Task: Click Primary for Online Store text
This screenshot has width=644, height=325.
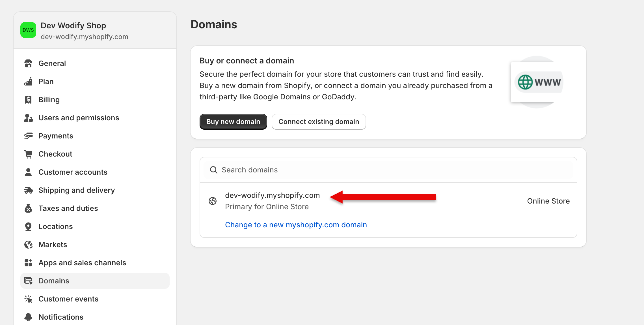Action: (267, 207)
